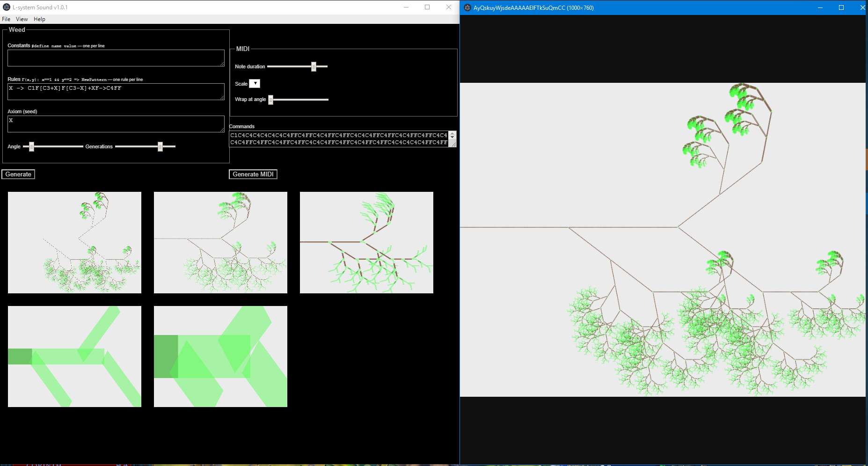Select the second green-bands thumbnail in bottom row
Image resolution: width=868 pixels, height=466 pixels.
tap(220, 357)
